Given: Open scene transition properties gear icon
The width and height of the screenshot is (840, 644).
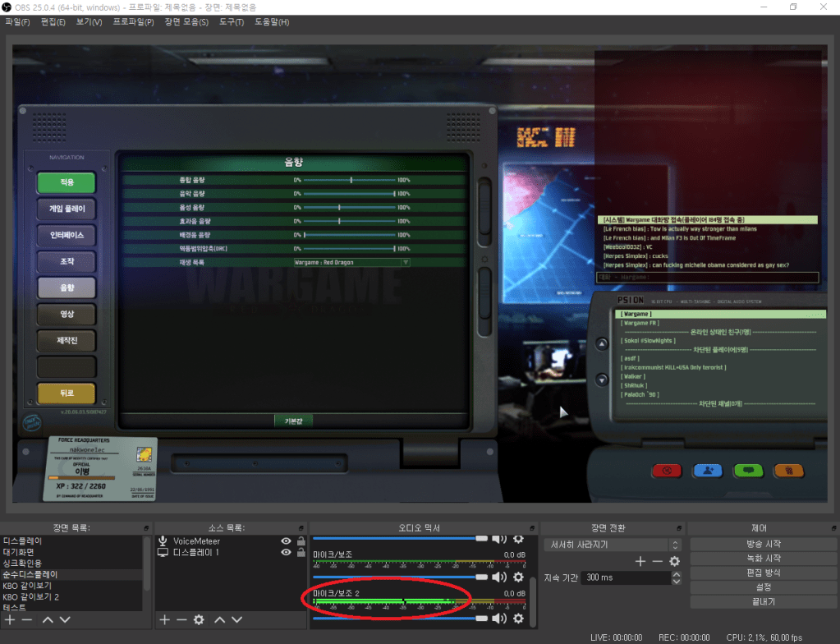Looking at the screenshot, I should [x=674, y=561].
